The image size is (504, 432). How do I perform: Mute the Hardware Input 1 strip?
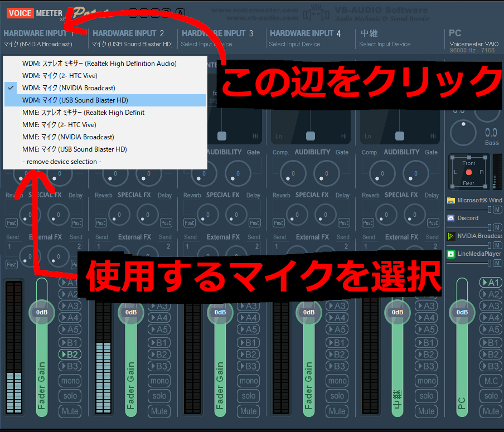(70, 411)
